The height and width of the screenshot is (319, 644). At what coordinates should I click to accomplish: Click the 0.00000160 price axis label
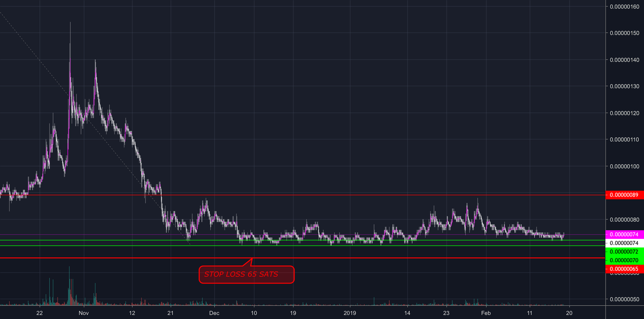625,7
